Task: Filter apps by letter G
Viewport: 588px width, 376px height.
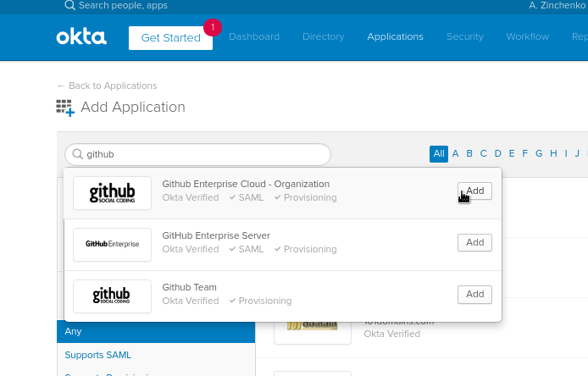Action: 539,153
